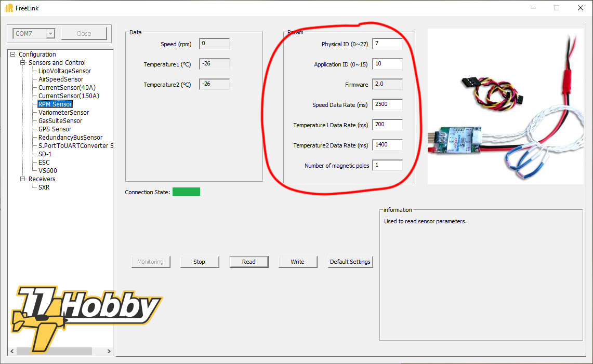Collapse the Sensors and Control branch
This screenshot has height=364, width=593.
click(22, 62)
